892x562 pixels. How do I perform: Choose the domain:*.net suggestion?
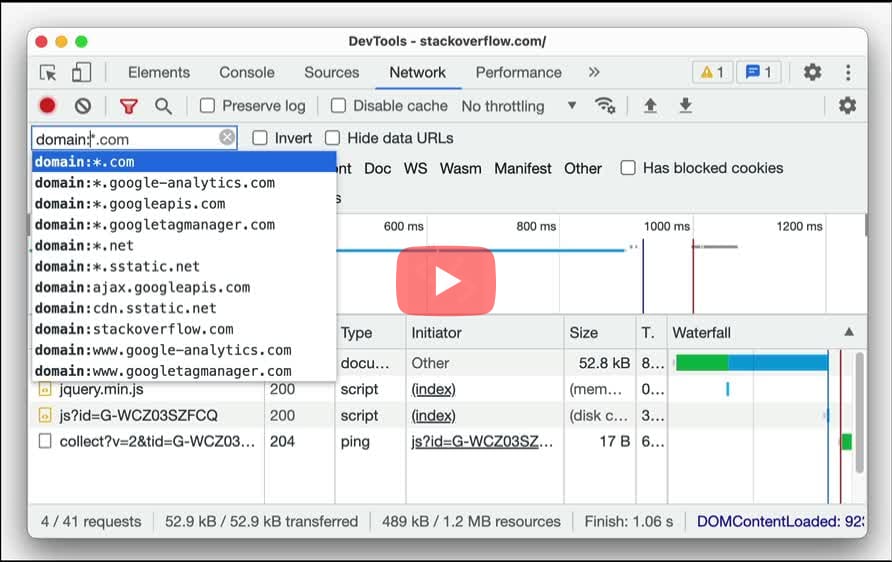pos(184,246)
